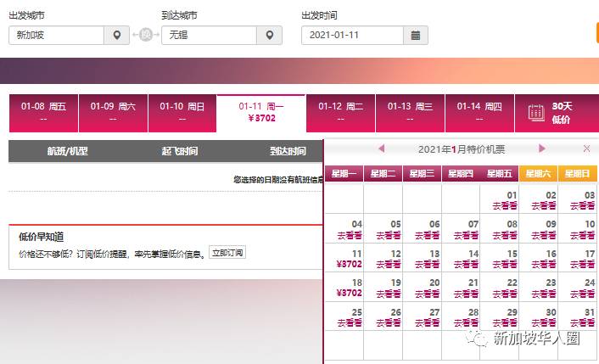Image resolution: width=599 pixels, height=364 pixels.
Task: Select the 01-09 周六 date tab
Action: (x=113, y=113)
